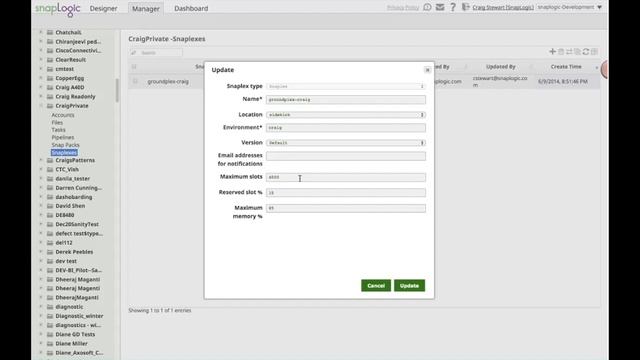640x360 pixels.
Task: Click the project tree vertical scrollbar
Action: pyautogui.click(x=117, y=90)
